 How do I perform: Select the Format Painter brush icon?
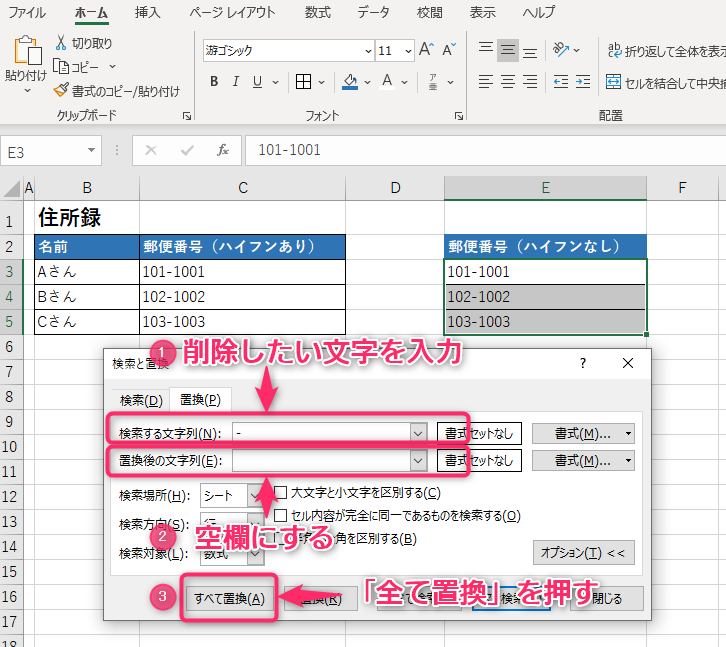[62, 91]
